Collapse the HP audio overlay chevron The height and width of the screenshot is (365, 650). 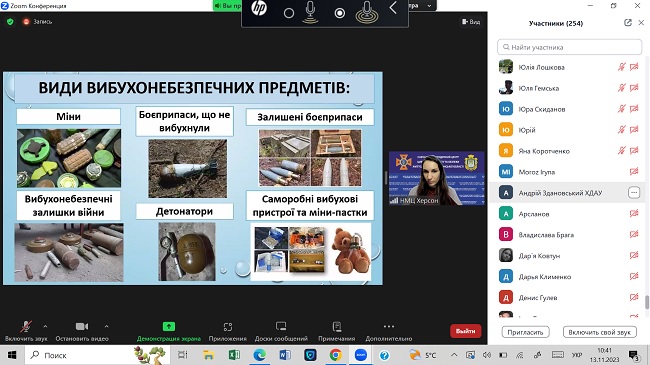393,7
